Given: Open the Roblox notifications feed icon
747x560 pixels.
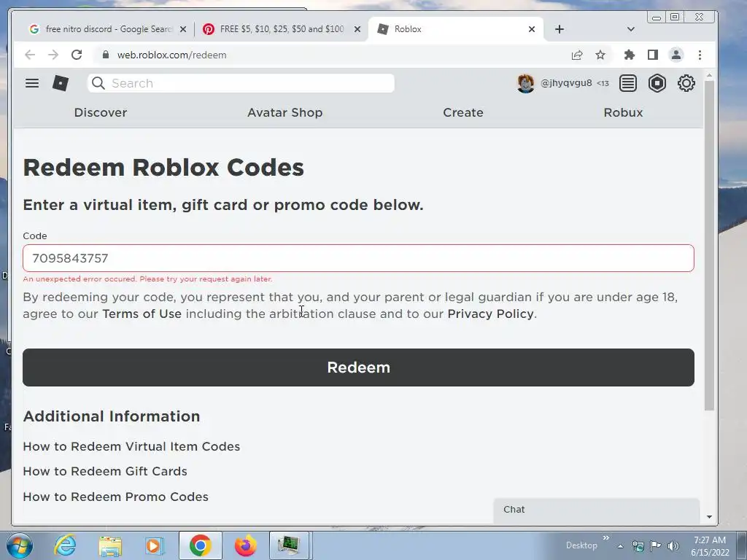Looking at the screenshot, I should [628, 83].
